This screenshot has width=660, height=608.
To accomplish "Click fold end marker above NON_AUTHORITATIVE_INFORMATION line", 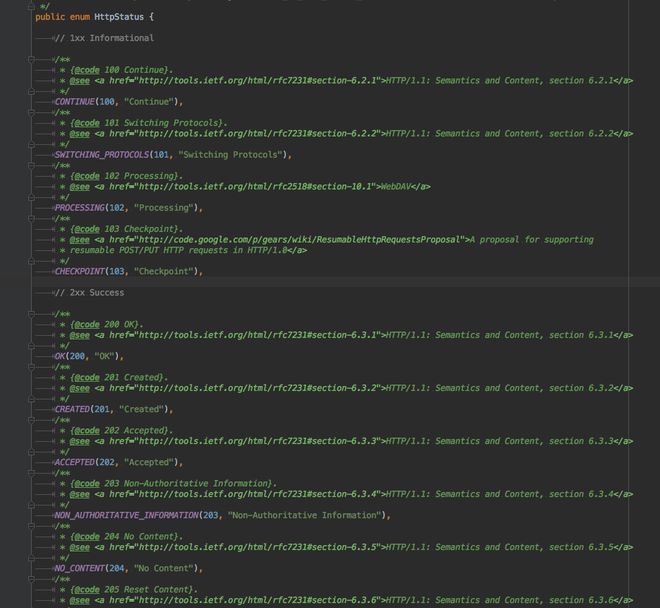I will [x=31, y=505].
